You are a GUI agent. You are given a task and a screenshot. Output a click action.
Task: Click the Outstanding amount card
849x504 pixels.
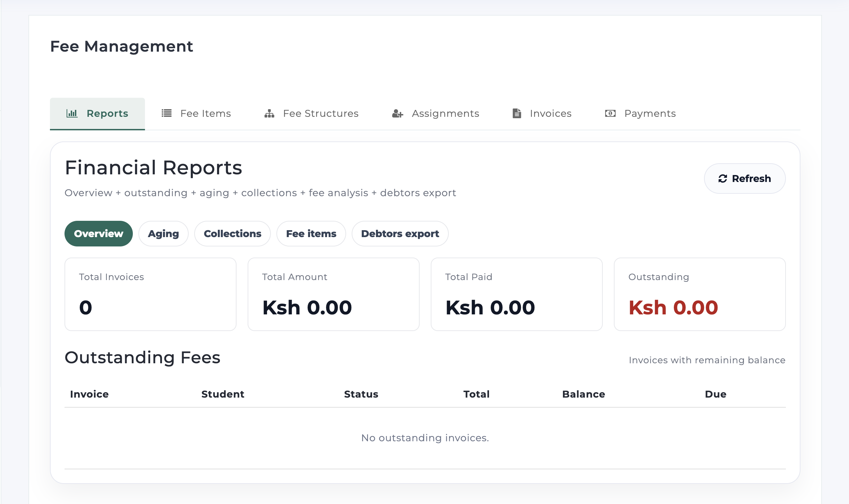[700, 294]
